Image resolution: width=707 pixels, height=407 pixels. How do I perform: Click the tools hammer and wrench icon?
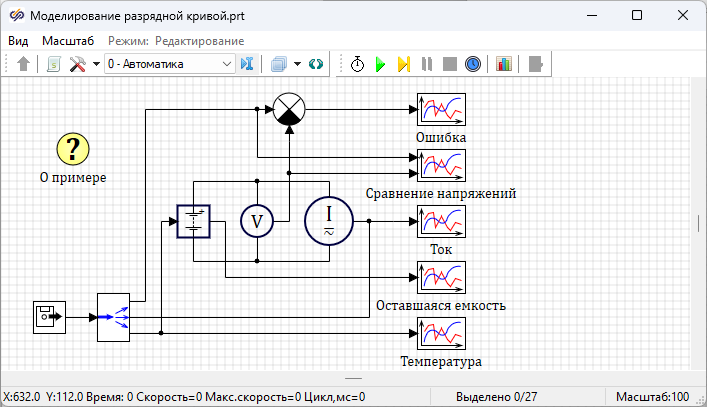77,64
